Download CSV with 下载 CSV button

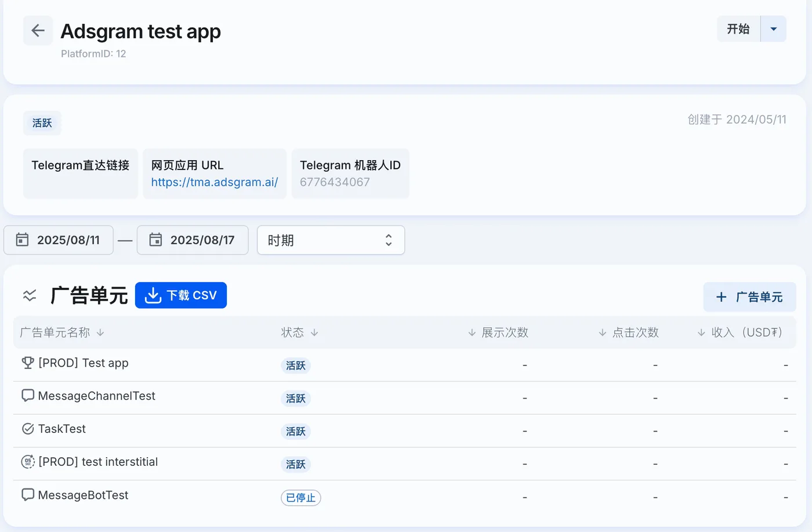[x=181, y=295]
